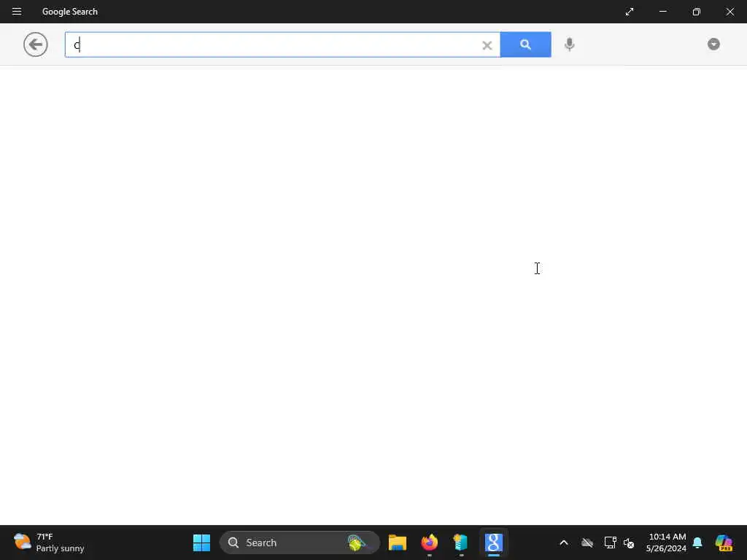The height and width of the screenshot is (560, 747).
Task: Submit the search with the blue magnifier button
Action: pos(525,44)
